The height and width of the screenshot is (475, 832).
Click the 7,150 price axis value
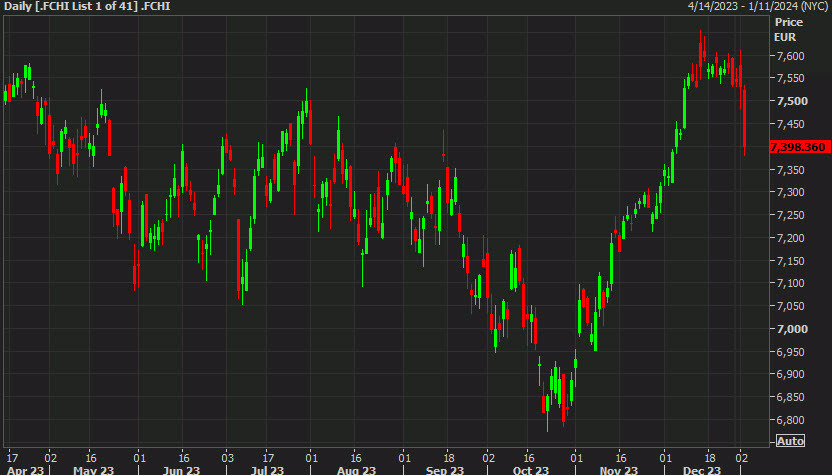click(791, 261)
